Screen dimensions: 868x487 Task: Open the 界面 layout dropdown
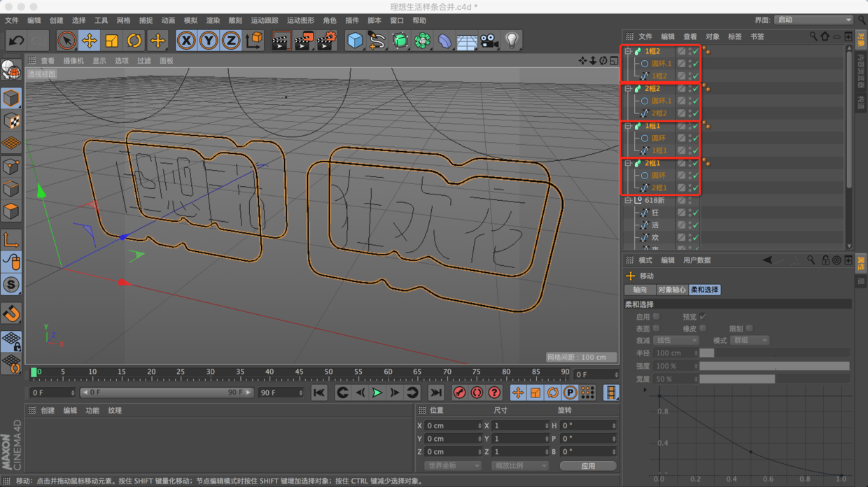[814, 20]
